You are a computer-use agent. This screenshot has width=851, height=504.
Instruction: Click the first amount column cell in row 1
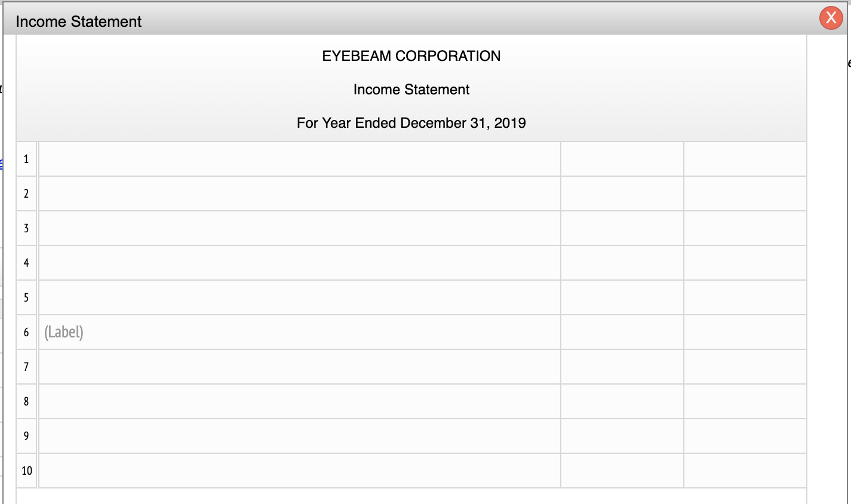point(622,159)
